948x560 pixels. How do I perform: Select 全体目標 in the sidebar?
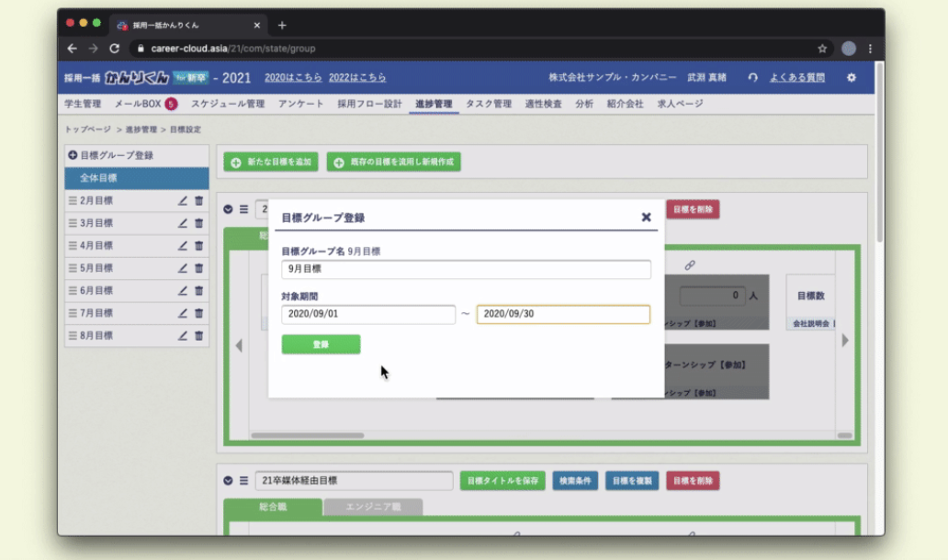click(x=137, y=178)
